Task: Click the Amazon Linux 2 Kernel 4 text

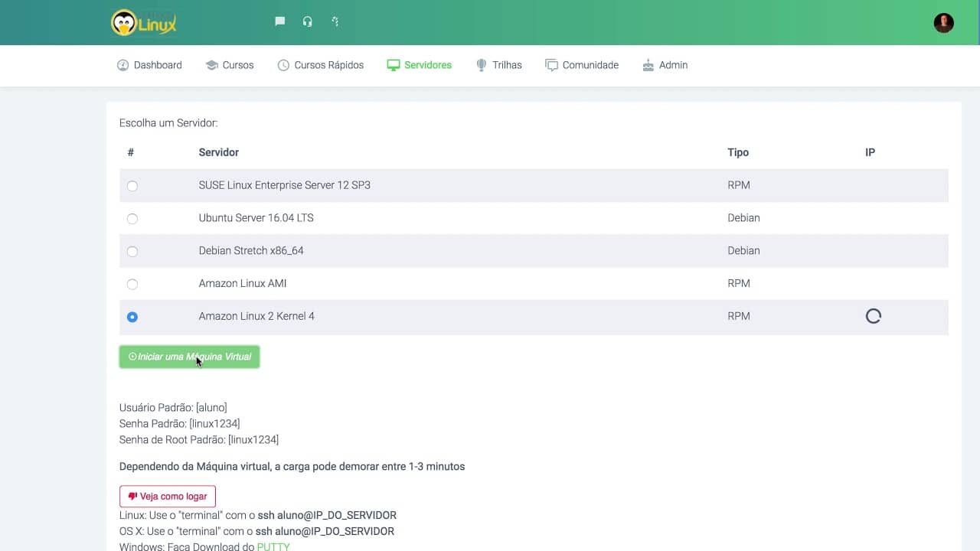Action: click(256, 316)
